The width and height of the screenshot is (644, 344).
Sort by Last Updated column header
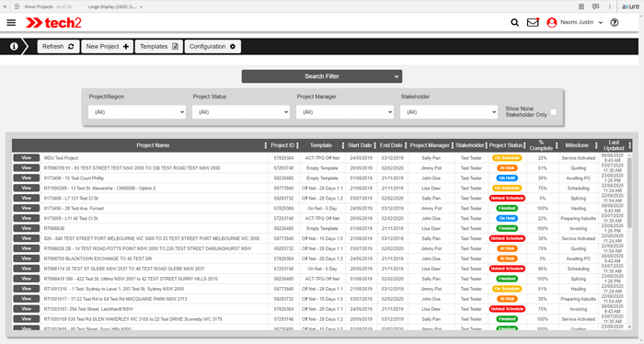pyautogui.click(x=614, y=145)
